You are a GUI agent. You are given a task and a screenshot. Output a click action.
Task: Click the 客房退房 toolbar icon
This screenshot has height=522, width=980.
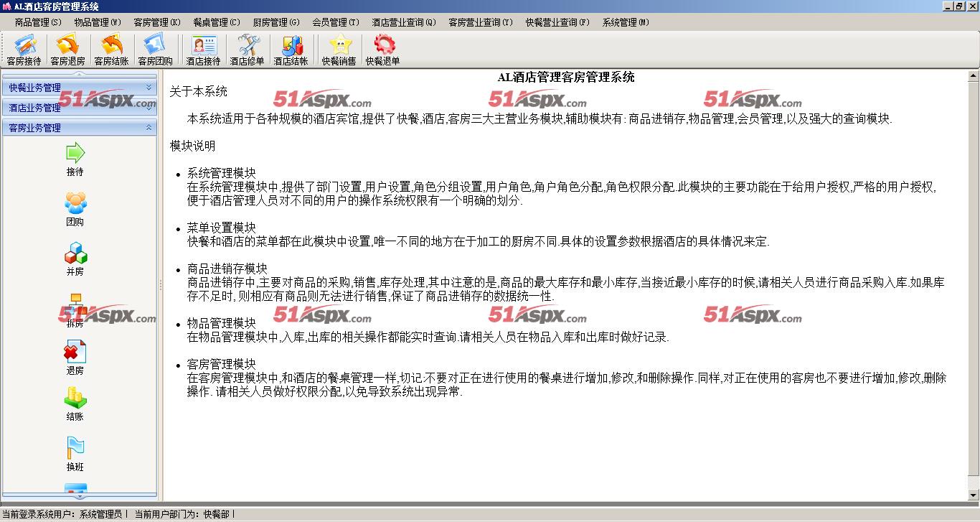67,50
